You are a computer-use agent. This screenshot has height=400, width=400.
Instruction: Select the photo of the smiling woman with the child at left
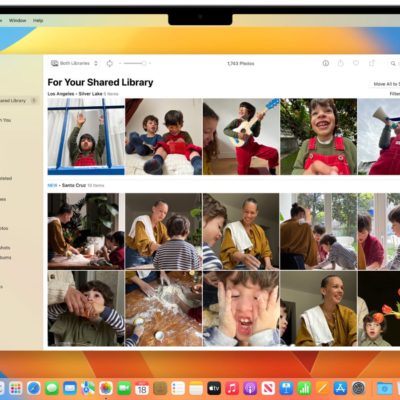241,231
